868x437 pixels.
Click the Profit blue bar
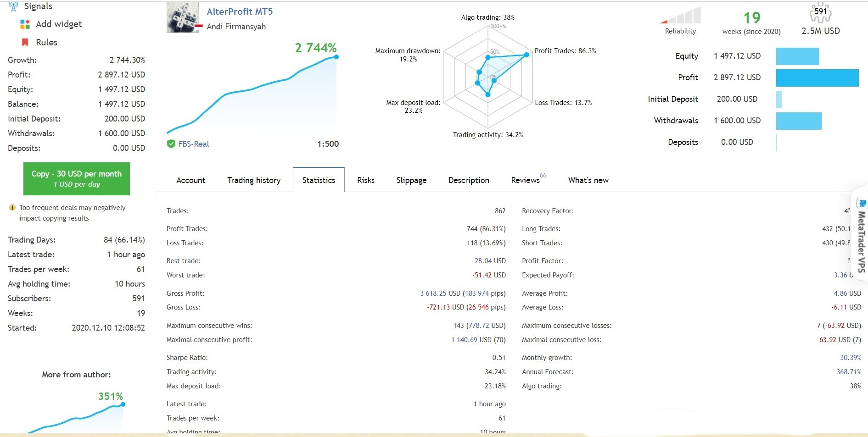(x=817, y=78)
